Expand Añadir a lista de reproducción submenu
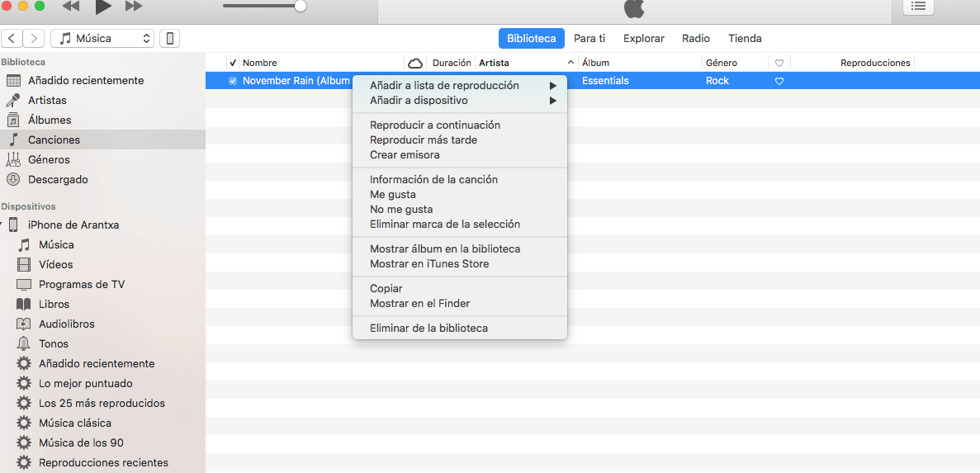980x473 pixels. point(460,86)
